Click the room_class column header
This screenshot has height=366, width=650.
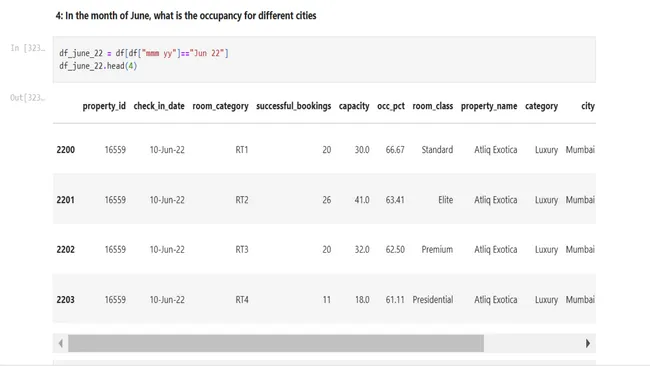(432, 106)
